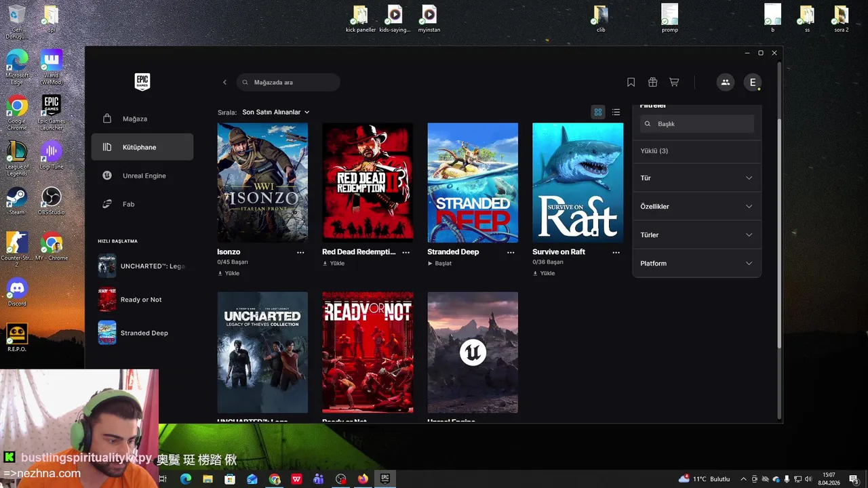Open the friends icon in header
The width and height of the screenshot is (868, 488).
pyautogui.click(x=725, y=82)
